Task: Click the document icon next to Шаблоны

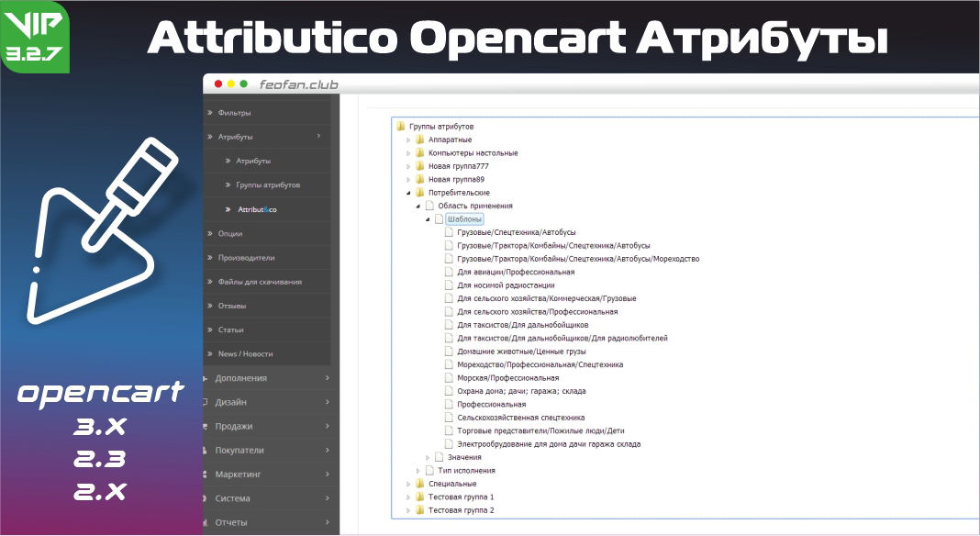Action: click(x=440, y=219)
